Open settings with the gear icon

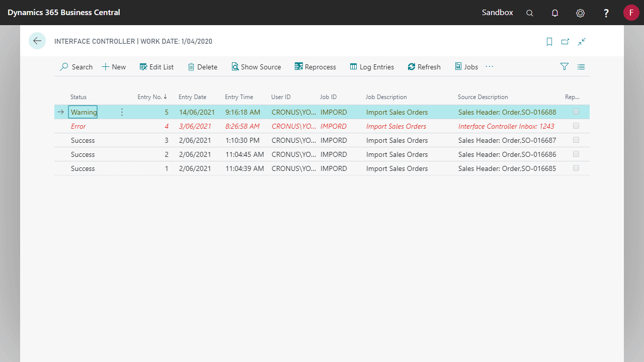580,13
